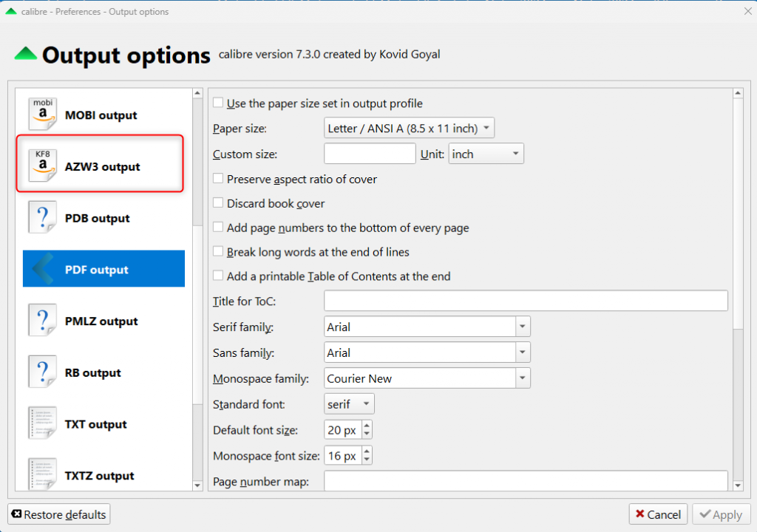Expand the Standard font dropdown
This screenshot has height=532, width=757.
point(350,404)
